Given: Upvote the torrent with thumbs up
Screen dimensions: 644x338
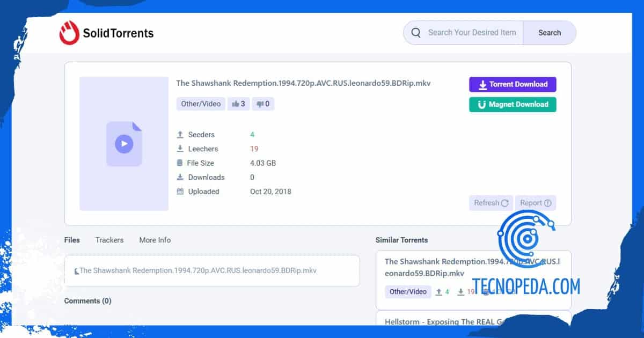Looking at the screenshot, I should (x=238, y=104).
